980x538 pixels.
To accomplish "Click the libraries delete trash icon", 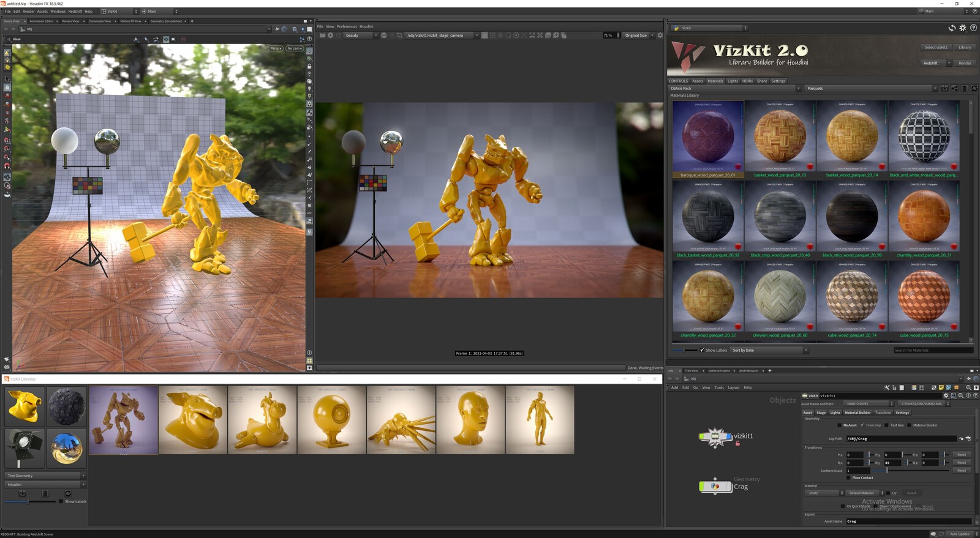I will pyautogui.click(x=45, y=493).
